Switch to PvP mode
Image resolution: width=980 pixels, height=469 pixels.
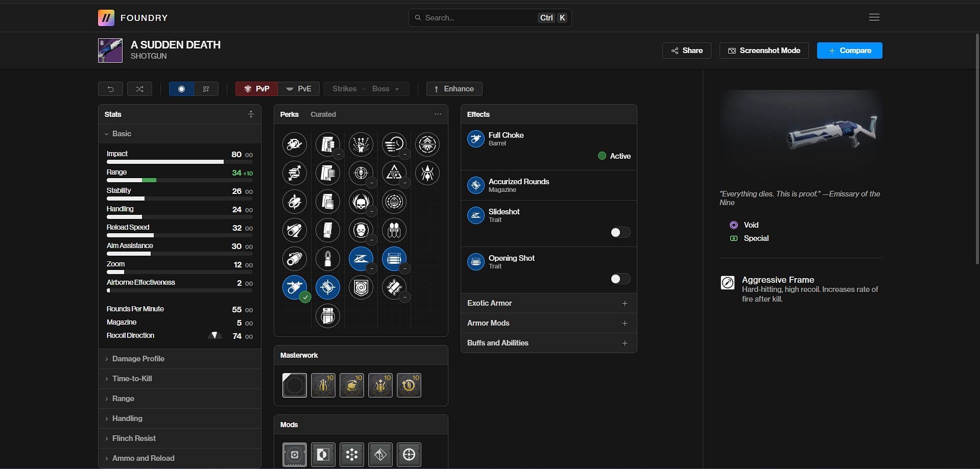[x=256, y=89]
